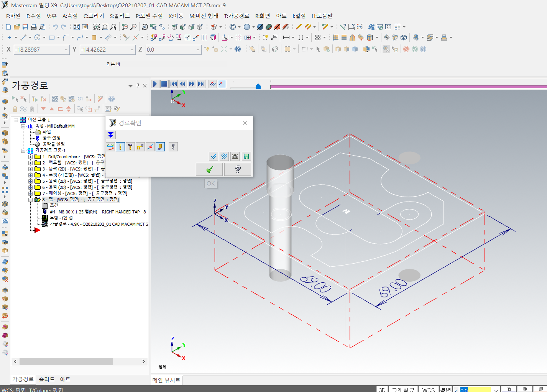Image resolution: width=547 pixels, height=392 pixels.
Task: Open the T:가공경로 menu
Action: click(x=237, y=16)
